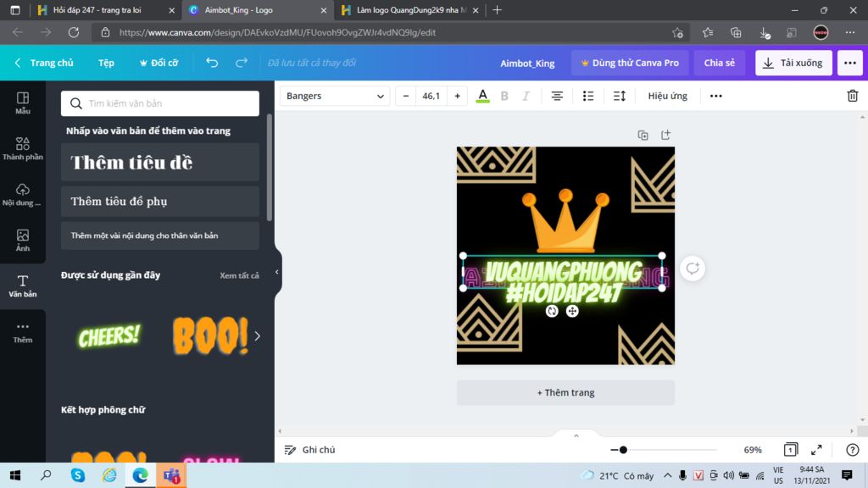The height and width of the screenshot is (488, 868).
Task: Add a heading with Thêm tiêu đề
Action: [160, 162]
